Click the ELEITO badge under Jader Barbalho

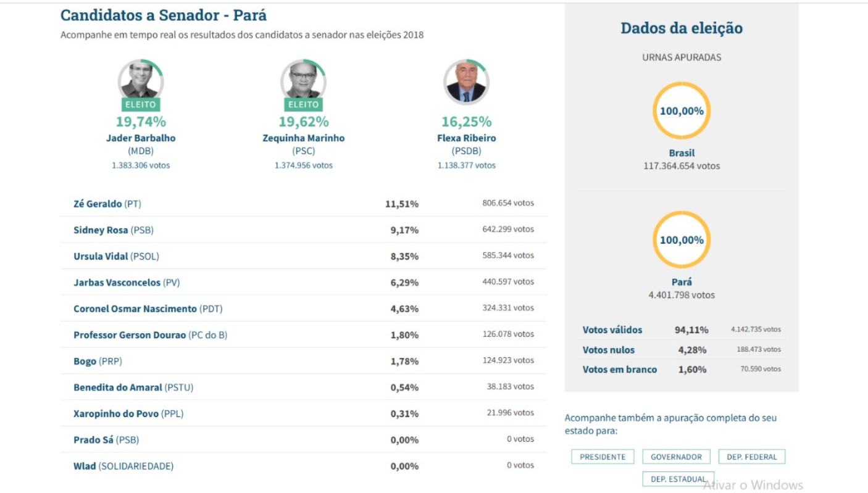point(141,105)
